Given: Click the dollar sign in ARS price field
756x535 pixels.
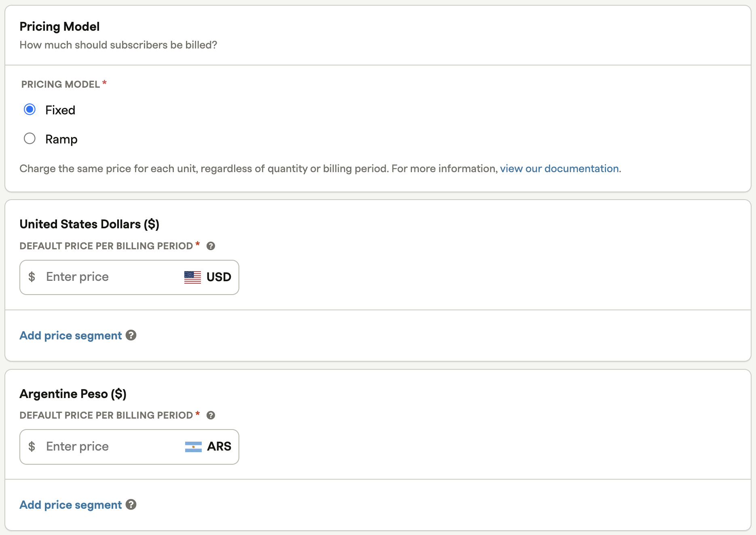Looking at the screenshot, I should 32,447.
